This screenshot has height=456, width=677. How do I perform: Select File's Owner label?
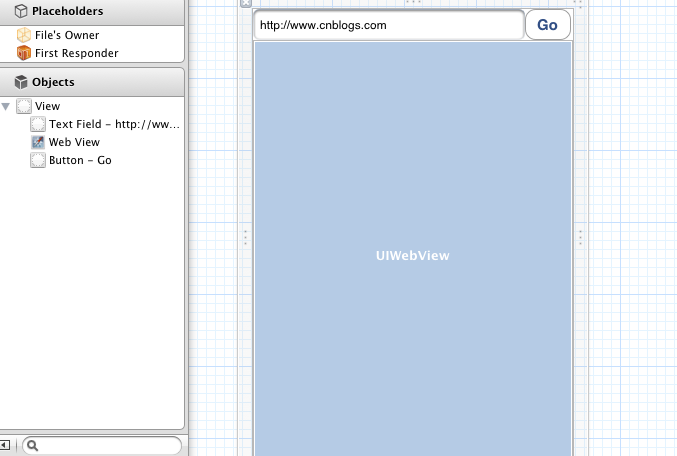pos(67,35)
